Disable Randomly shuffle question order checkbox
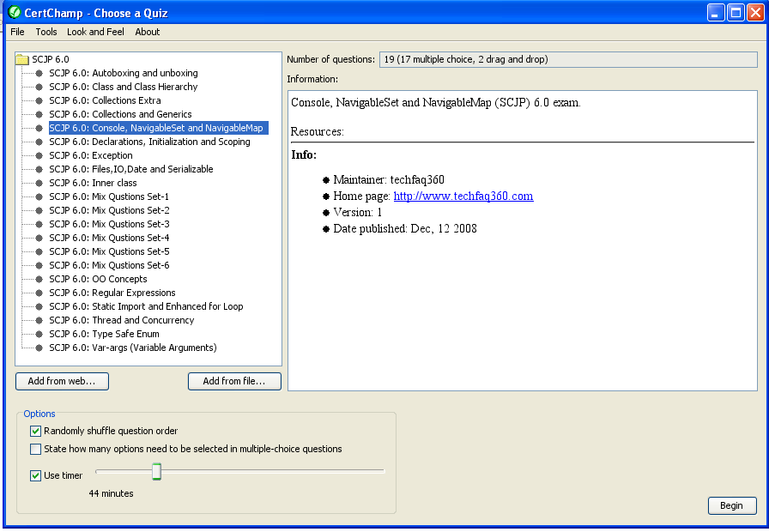 point(36,431)
